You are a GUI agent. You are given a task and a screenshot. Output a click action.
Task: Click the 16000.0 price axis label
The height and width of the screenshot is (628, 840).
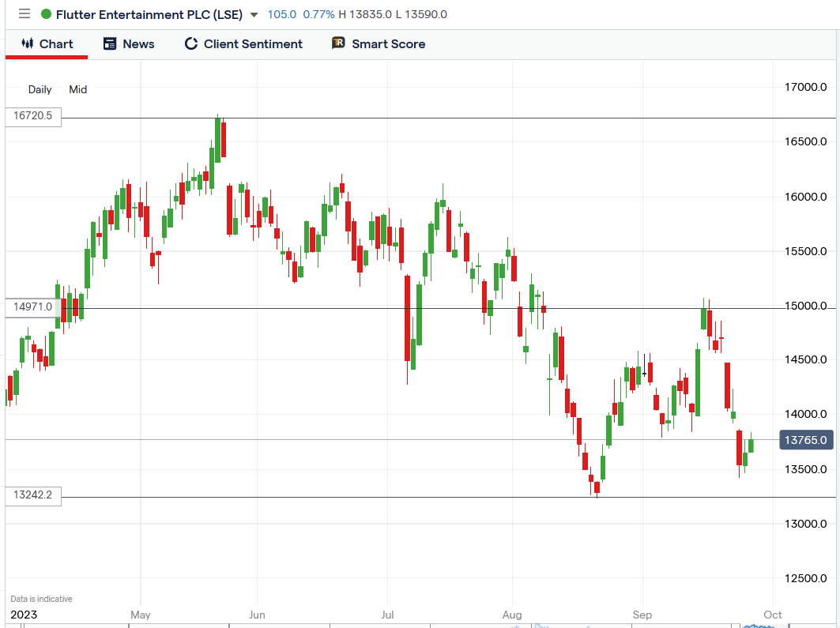[806, 197]
